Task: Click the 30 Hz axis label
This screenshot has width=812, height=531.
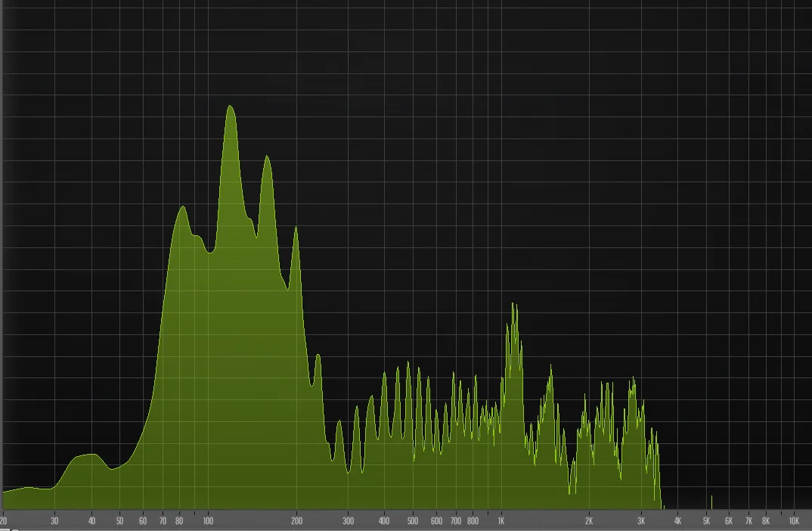Action: coord(54,521)
